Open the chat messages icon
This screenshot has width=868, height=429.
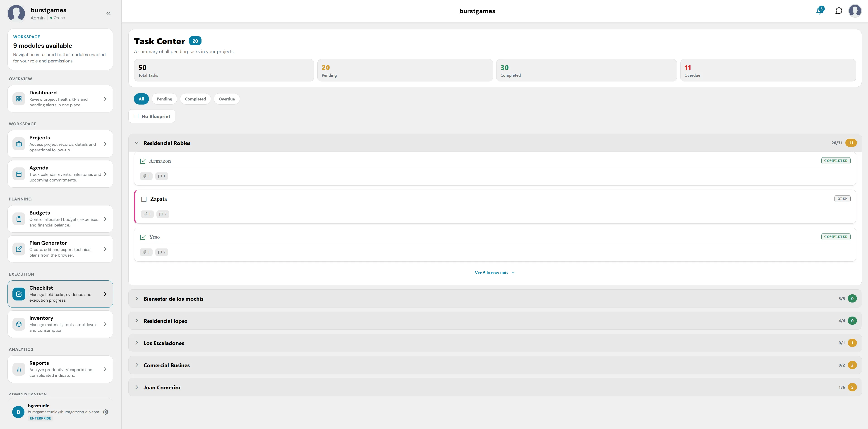point(839,11)
